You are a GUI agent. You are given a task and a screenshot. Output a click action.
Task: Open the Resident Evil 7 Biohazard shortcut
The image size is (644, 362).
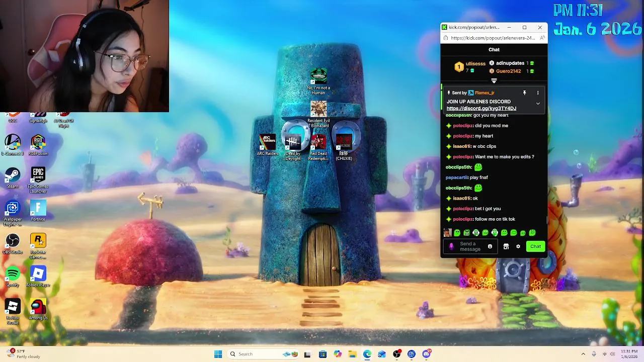pos(318,114)
